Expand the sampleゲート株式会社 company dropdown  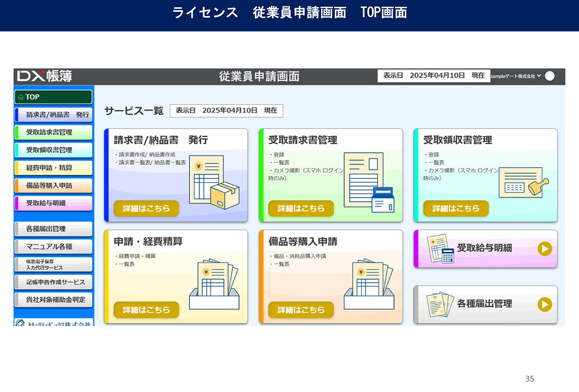[x=516, y=76]
